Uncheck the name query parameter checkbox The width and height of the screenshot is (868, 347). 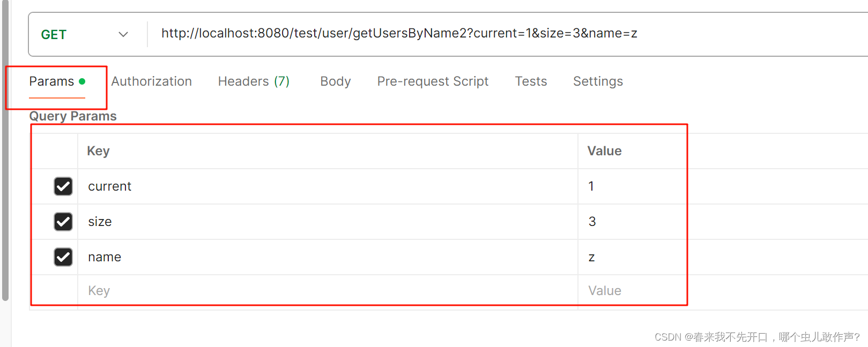tap(63, 257)
